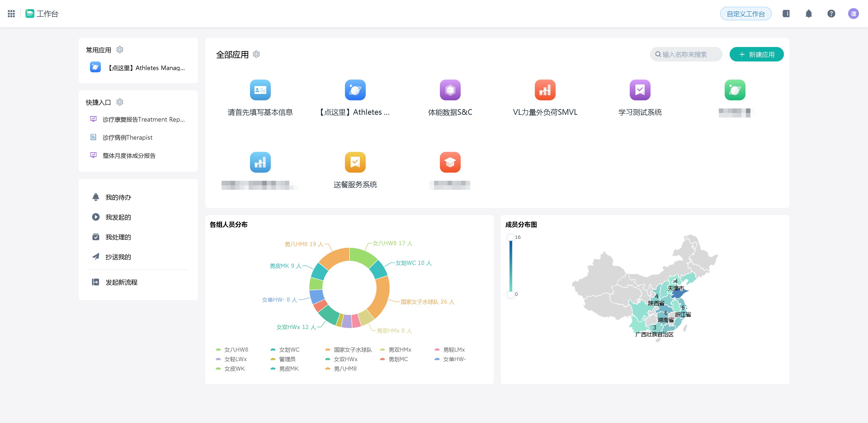868x423 pixels.
Task: Click top handle of map range slider
Action: tap(511, 237)
